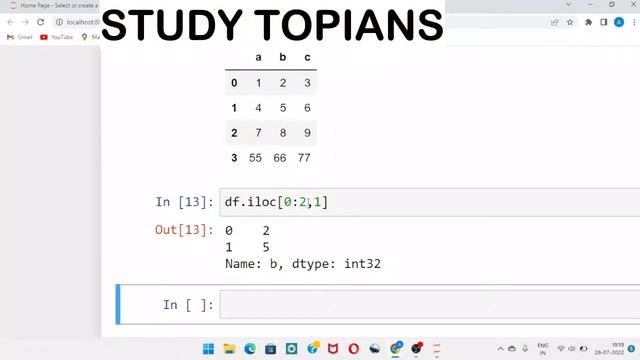Screen dimensions: 640x360
Task: Click the empty In [ ] code cell
Action: [429, 304]
